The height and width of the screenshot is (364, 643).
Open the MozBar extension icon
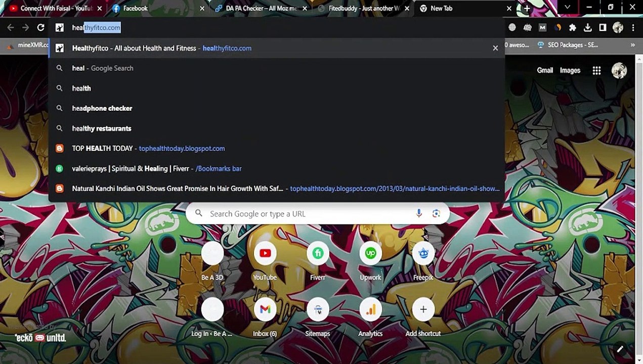pyautogui.click(x=542, y=28)
